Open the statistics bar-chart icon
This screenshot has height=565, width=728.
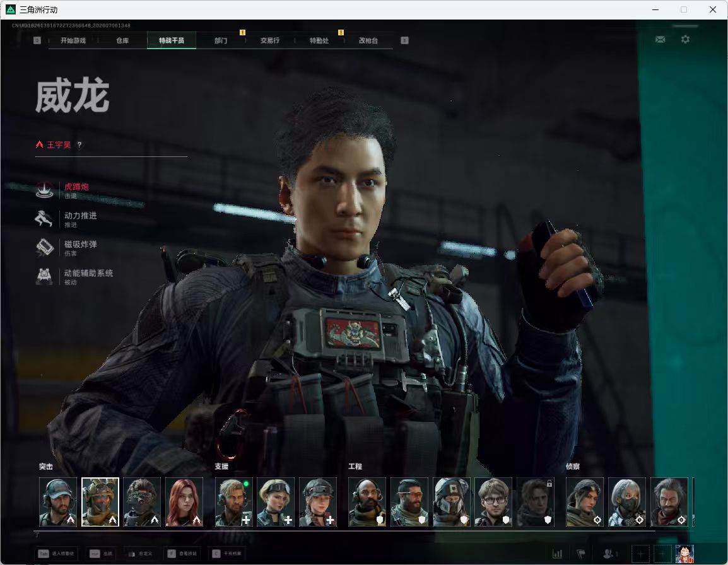click(x=557, y=554)
